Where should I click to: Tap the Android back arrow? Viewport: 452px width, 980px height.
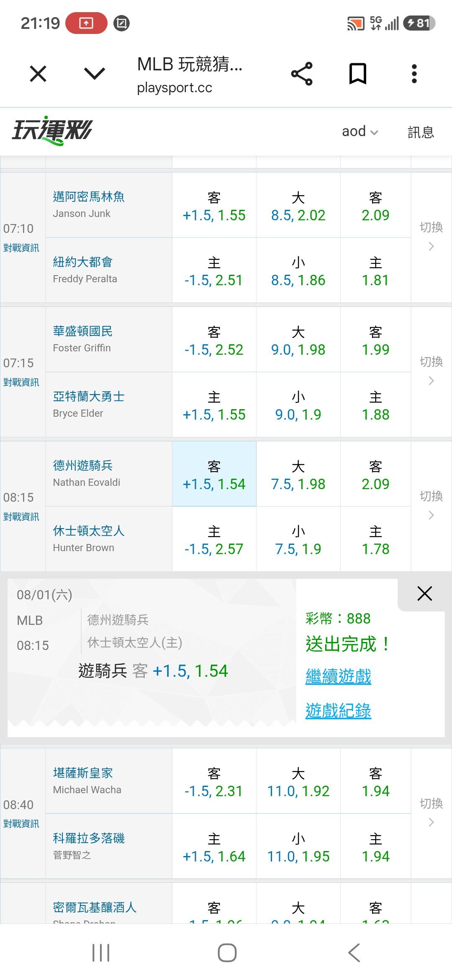pyautogui.click(x=354, y=953)
